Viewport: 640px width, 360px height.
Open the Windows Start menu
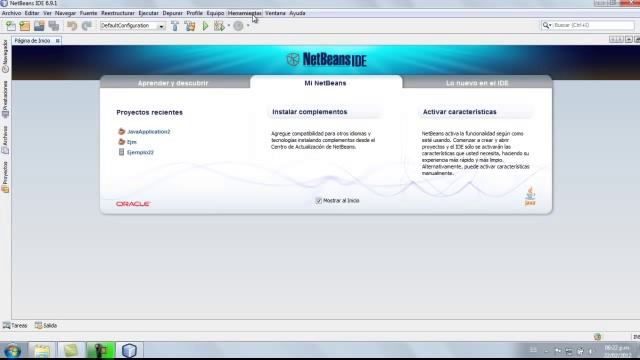coord(12,351)
